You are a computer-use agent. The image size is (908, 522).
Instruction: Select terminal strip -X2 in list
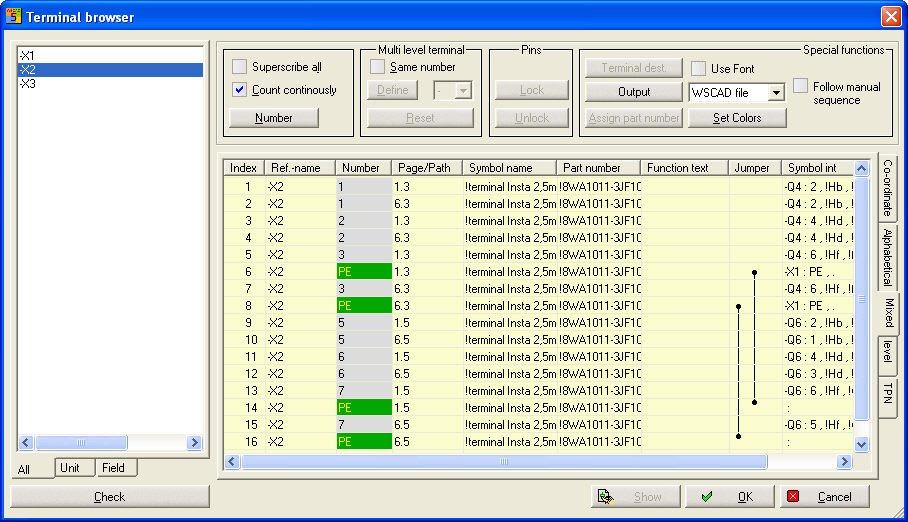tap(111, 70)
